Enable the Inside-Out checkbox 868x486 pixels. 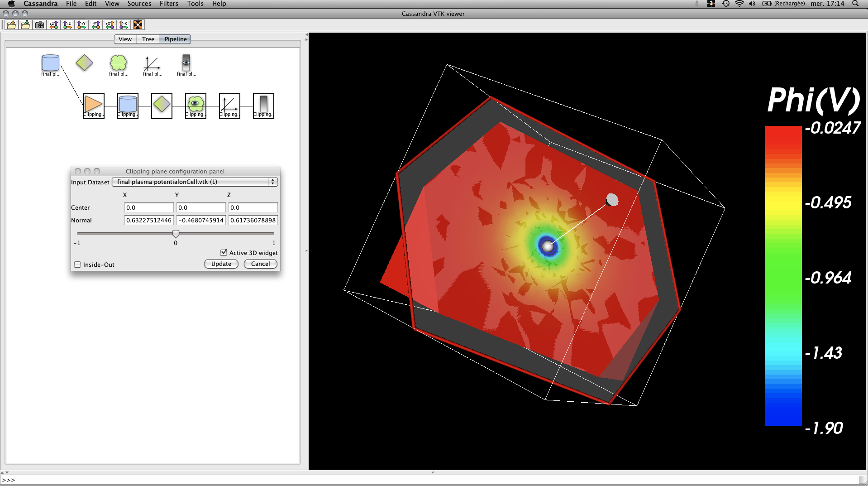coord(78,265)
